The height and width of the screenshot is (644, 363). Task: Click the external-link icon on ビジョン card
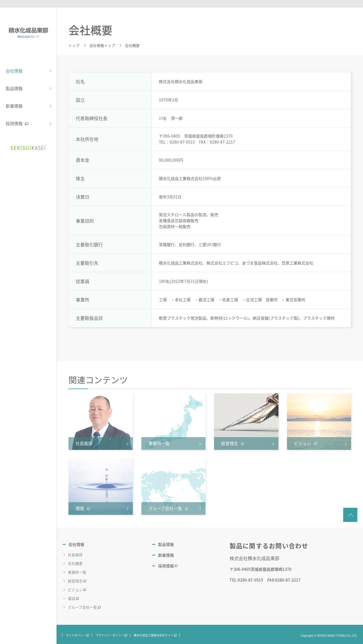tap(316, 444)
